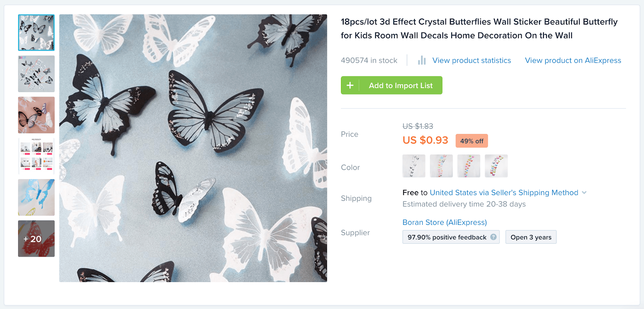This screenshot has width=644, height=309.
Task: Click the 49% off discount badge
Action: coord(472,141)
